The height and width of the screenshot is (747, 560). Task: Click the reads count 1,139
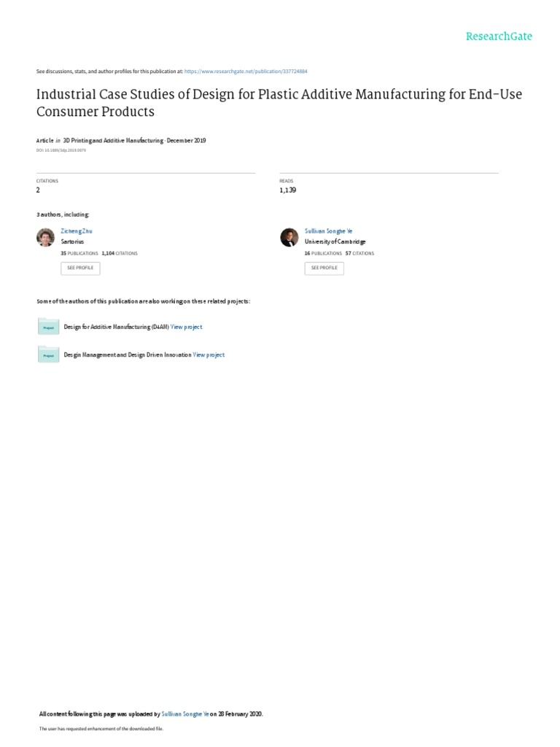[x=287, y=190]
